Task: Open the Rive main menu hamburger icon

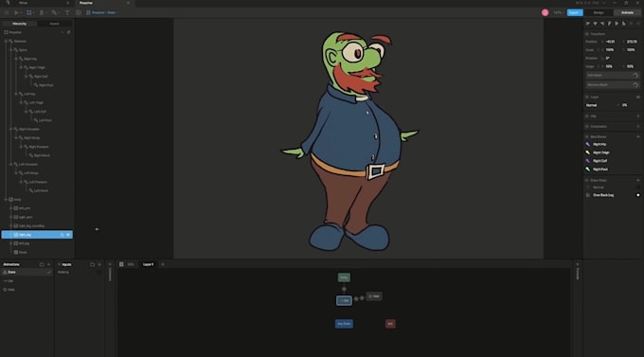Action: [x=7, y=12]
